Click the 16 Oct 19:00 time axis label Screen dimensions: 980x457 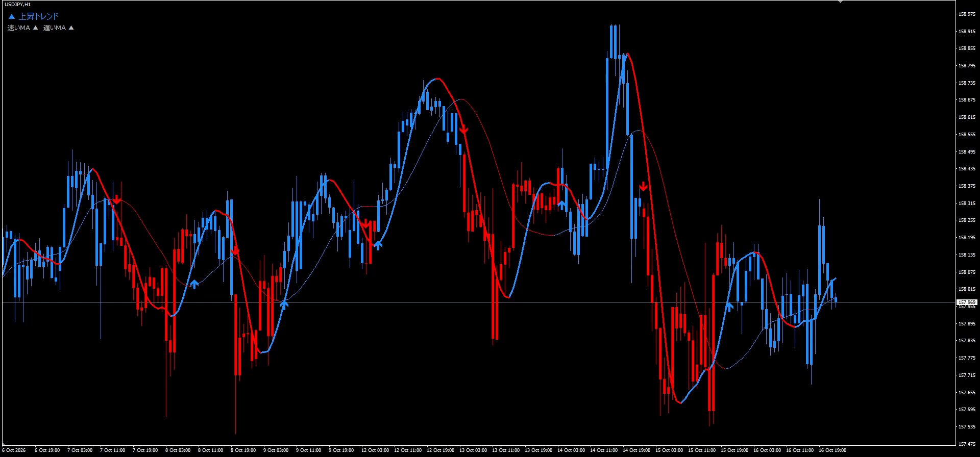point(832,450)
